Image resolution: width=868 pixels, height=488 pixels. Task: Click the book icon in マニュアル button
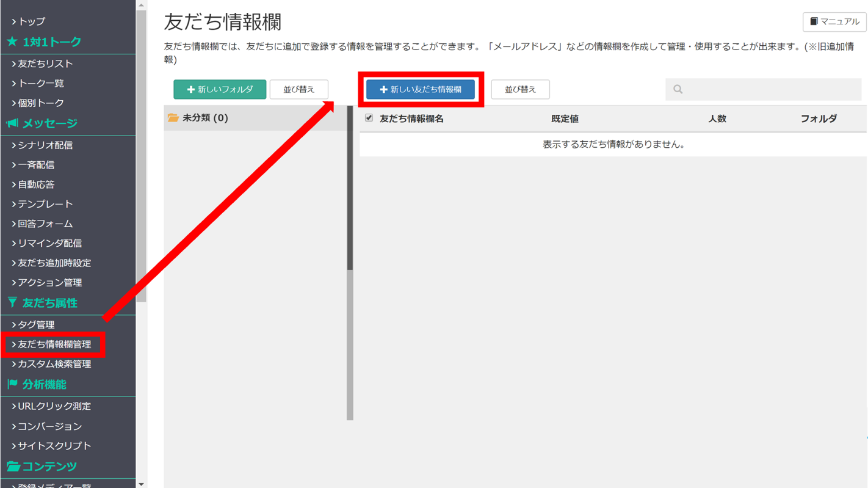point(814,21)
